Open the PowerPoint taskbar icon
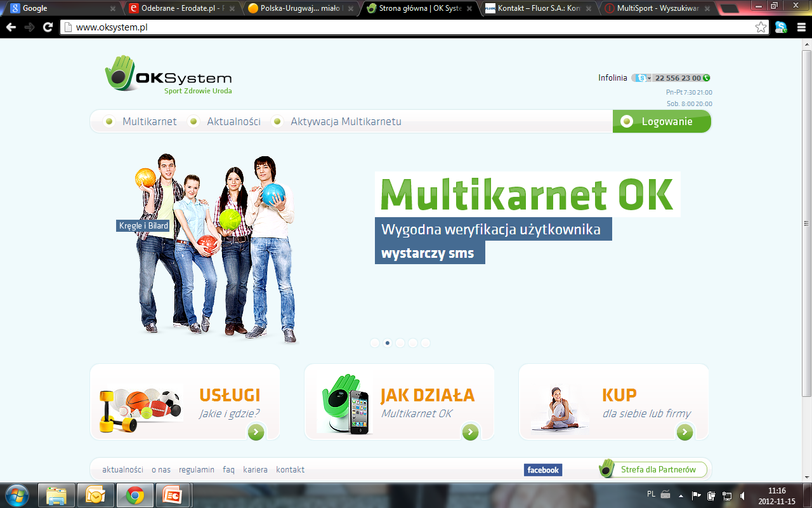The height and width of the screenshot is (508, 812). click(x=173, y=495)
